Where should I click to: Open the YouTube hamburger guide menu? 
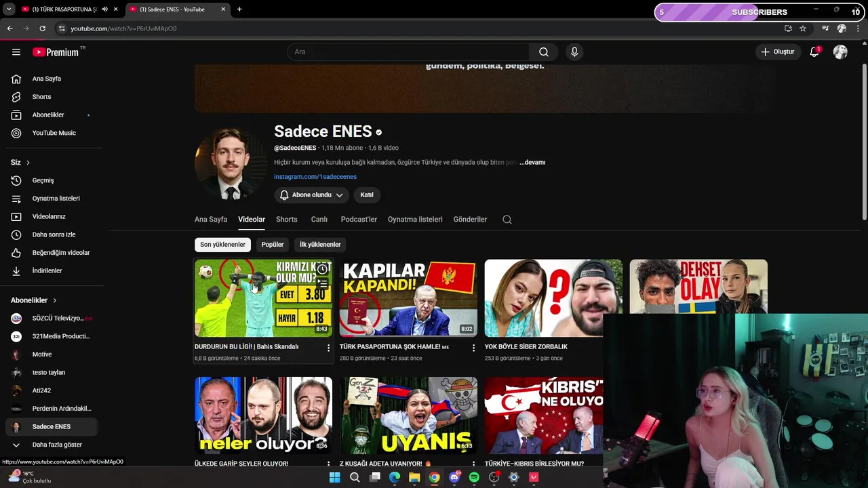(16, 52)
